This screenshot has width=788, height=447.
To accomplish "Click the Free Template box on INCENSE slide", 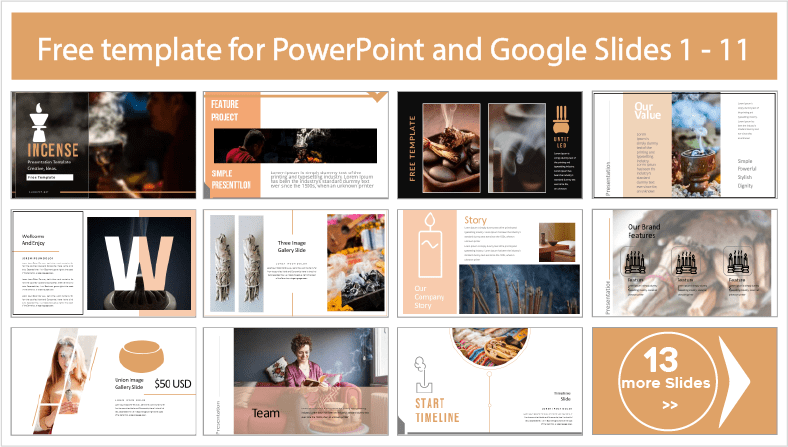I will [x=50, y=177].
